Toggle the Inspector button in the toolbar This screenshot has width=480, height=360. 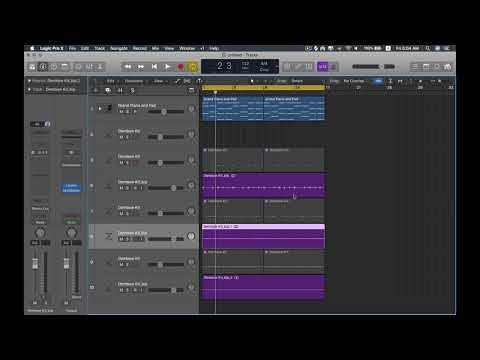coord(43,67)
